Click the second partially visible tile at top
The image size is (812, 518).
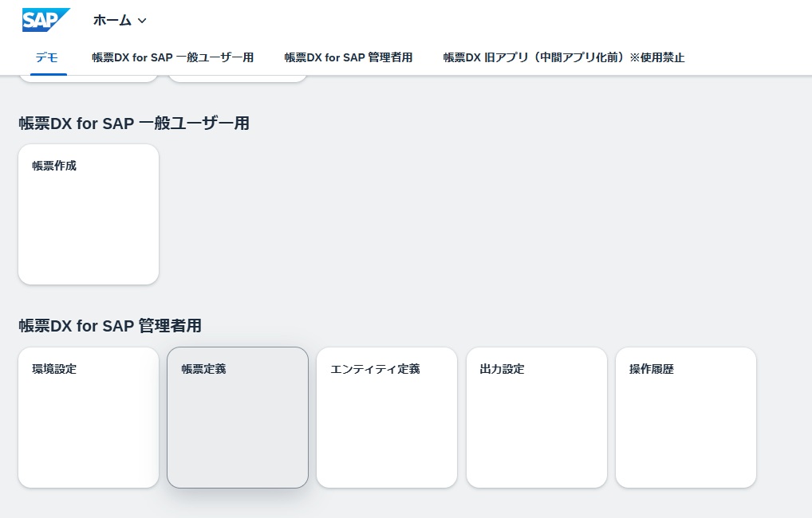(238, 78)
